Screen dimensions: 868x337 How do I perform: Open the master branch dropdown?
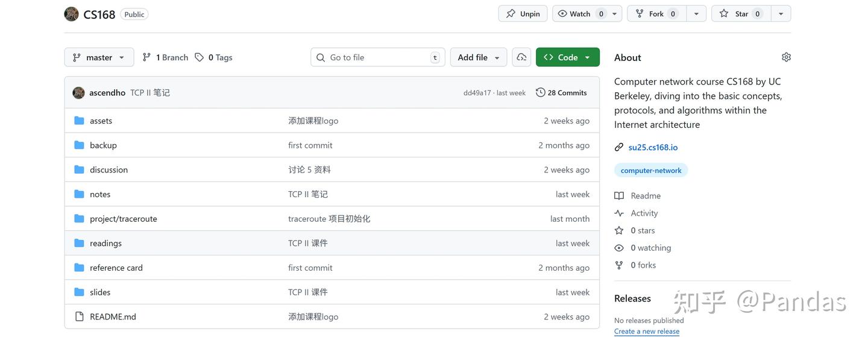pos(99,57)
